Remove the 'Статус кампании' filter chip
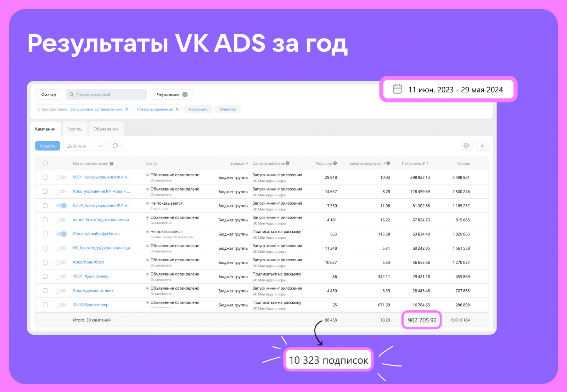This screenshot has width=567, height=392. [x=127, y=109]
